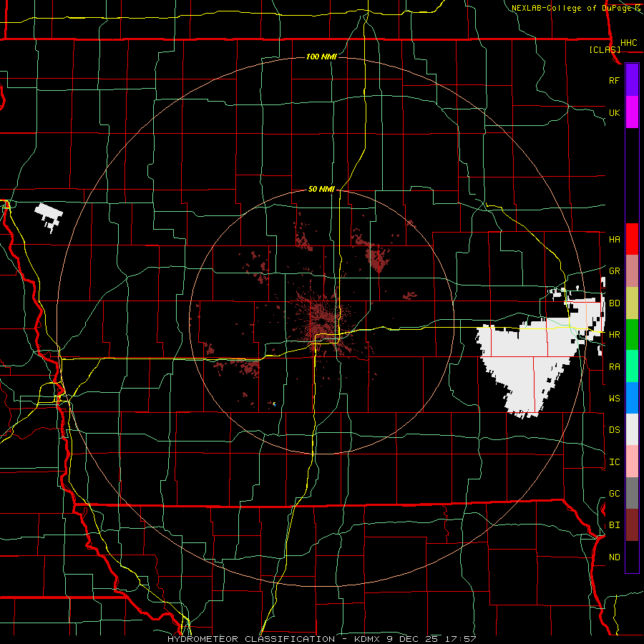Click the 'RF' legend label
644x644 pixels.
(x=614, y=80)
